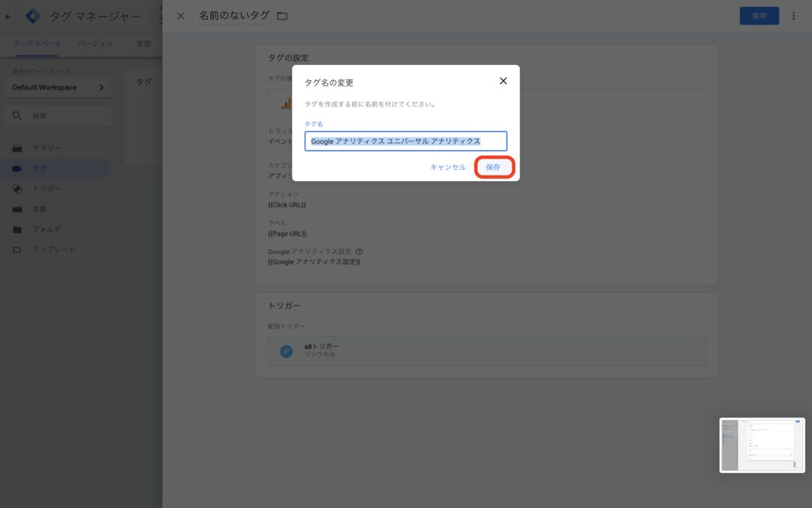Click the a8 trigger row

[487, 351]
